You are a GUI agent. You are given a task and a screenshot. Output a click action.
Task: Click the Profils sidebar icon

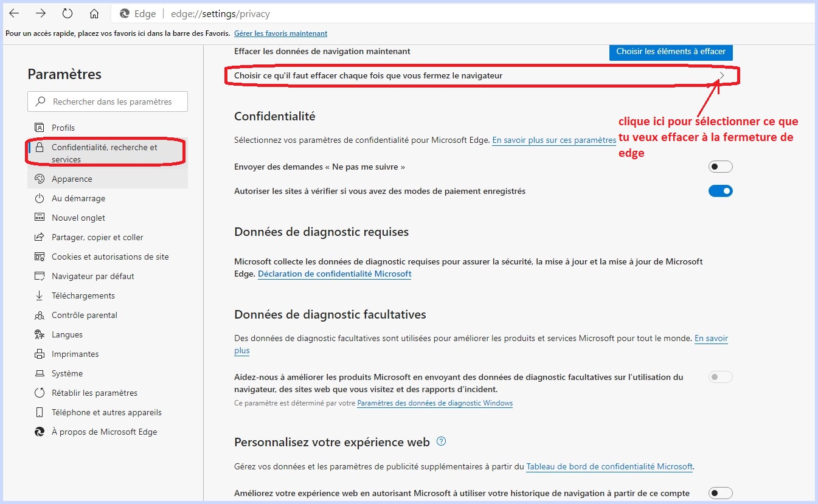(x=40, y=128)
